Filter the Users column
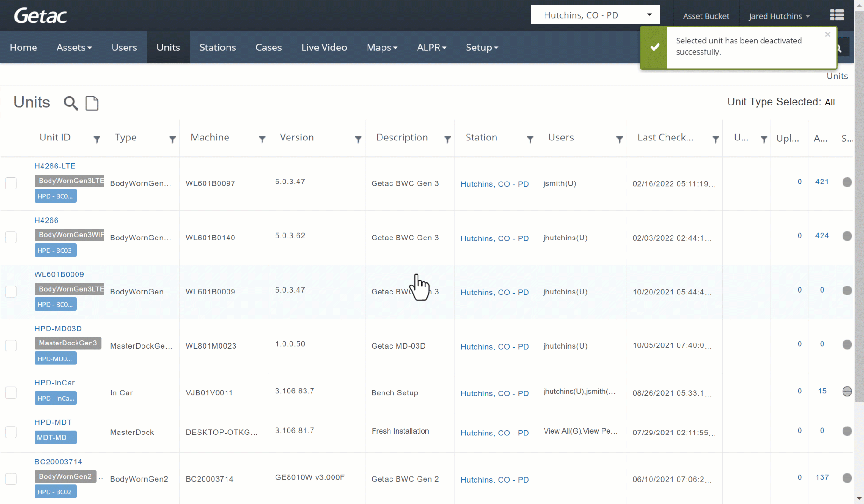This screenshot has width=864, height=504. pyautogui.click(x=620, y=139)
